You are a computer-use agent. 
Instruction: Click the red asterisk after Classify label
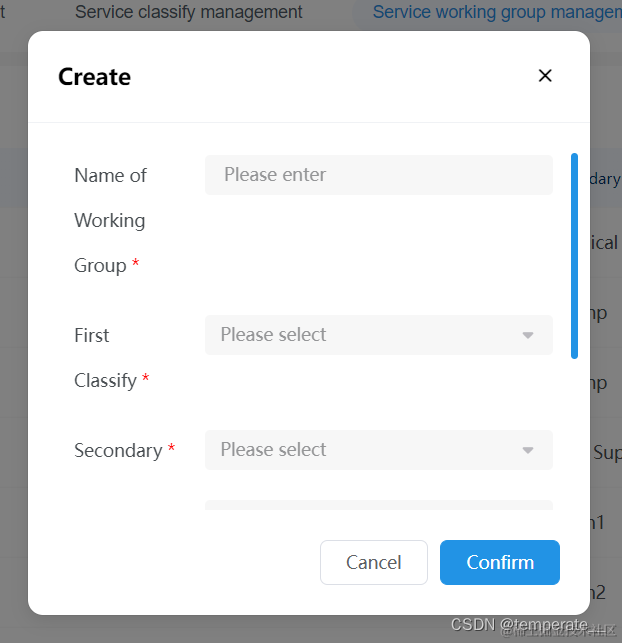(146, 380)
